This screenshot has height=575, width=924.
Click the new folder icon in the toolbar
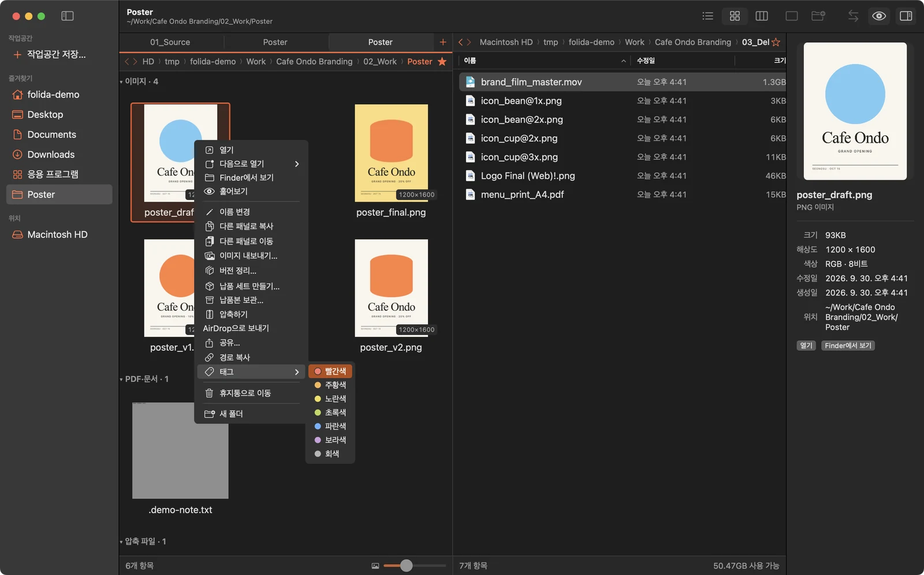tap(818, 16)
